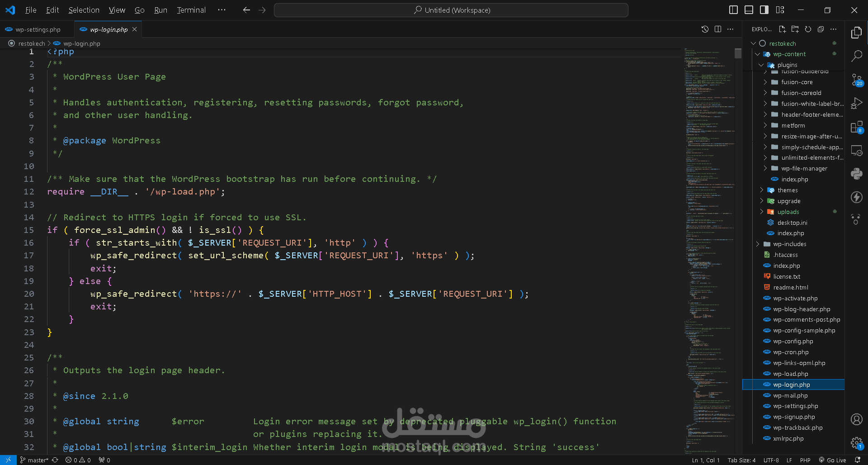
Task: Click LF line ending in status bar
Action: (x=789, y=460)
